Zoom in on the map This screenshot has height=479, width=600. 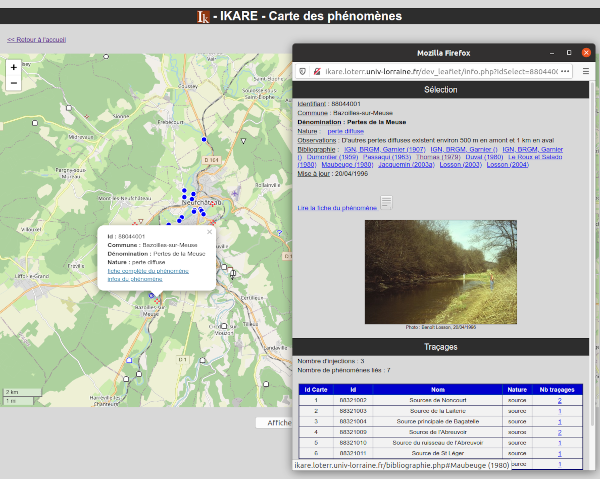tap(13, 67)
